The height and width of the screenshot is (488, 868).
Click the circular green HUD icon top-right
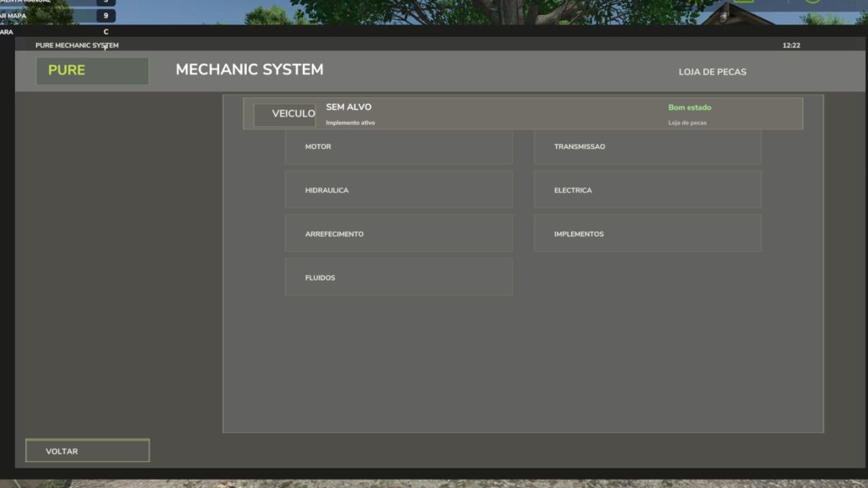coord(814,3)
